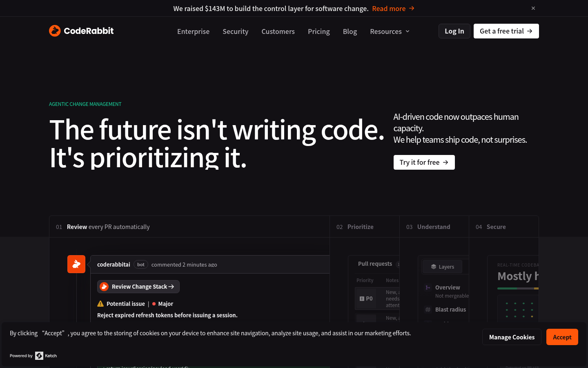Viewport: 588px width, 368px height.
Task: Click the yellow warning Potential issue icon
Action: (100, 303)
